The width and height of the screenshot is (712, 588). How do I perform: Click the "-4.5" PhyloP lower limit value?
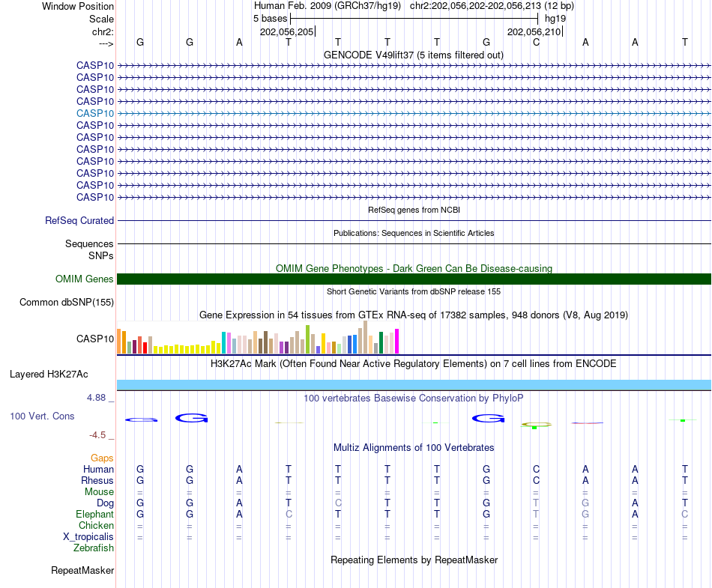tap(97, 435)
